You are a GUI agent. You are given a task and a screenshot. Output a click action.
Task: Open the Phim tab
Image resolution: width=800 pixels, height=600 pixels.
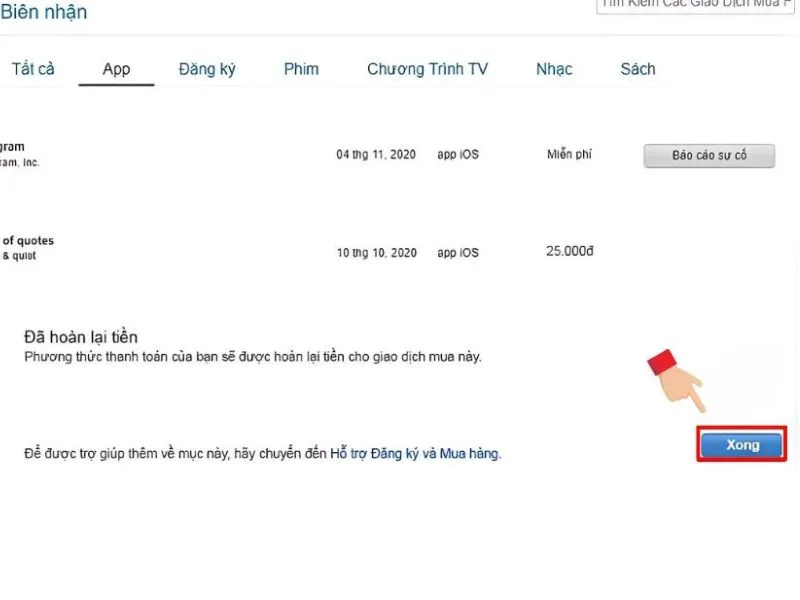(301, 69)
